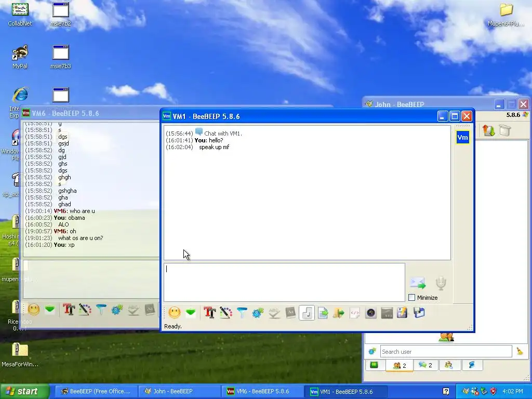
Task: Click font color pencil icon in VM6 window
Action: [x=85, y=310]
